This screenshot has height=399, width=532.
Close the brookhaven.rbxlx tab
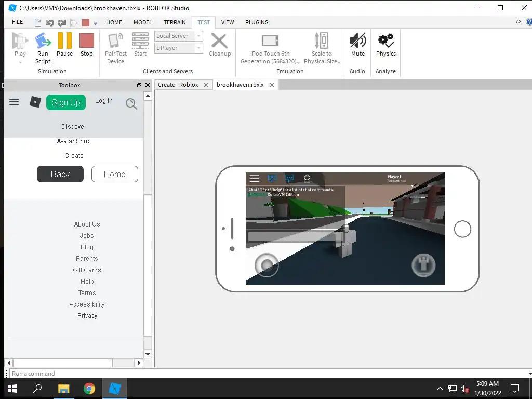click(x=271, y=85)
